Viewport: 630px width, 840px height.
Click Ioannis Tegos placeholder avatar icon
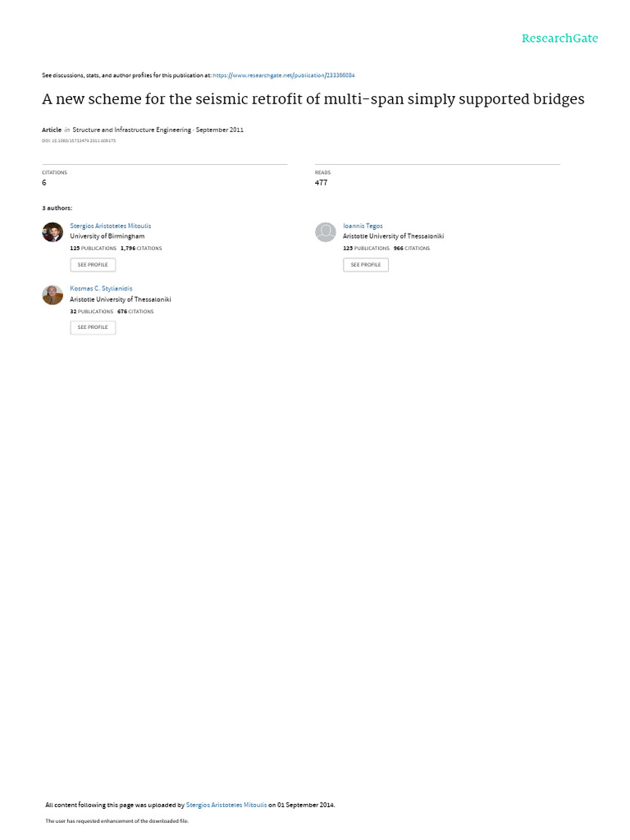(x=325, y=232)
